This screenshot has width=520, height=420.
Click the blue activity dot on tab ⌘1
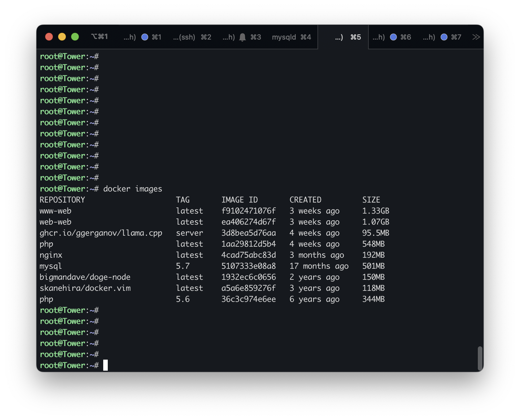145,37
